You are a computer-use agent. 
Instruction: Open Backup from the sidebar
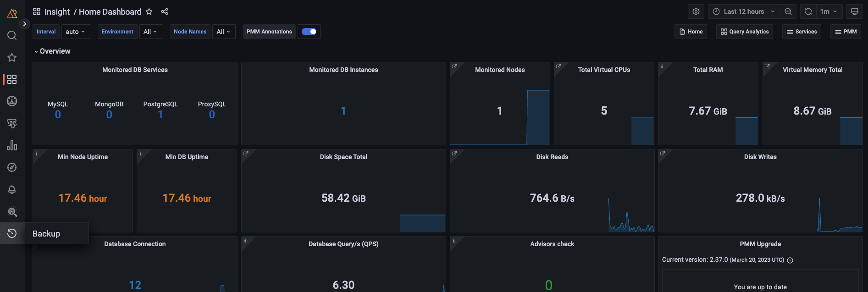(12, 233)
